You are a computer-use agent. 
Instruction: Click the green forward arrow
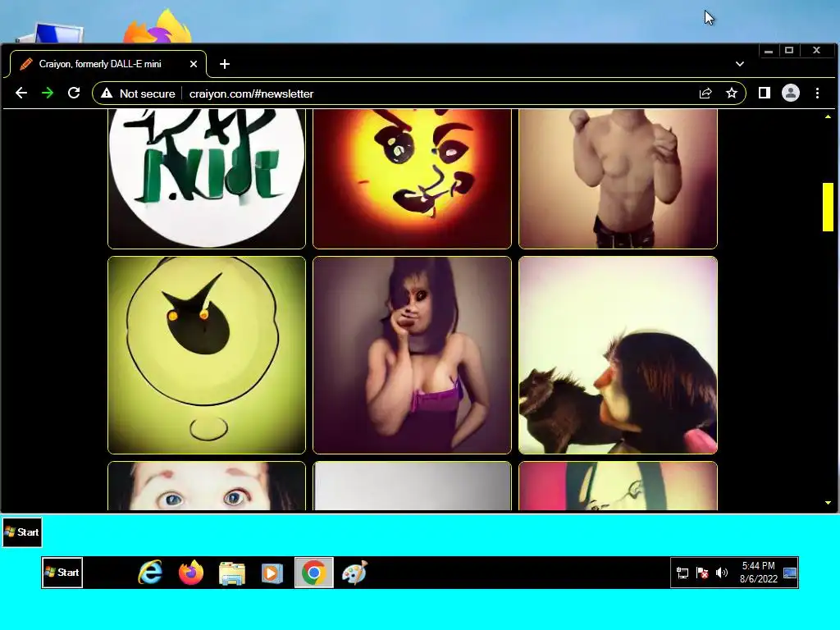48,94
